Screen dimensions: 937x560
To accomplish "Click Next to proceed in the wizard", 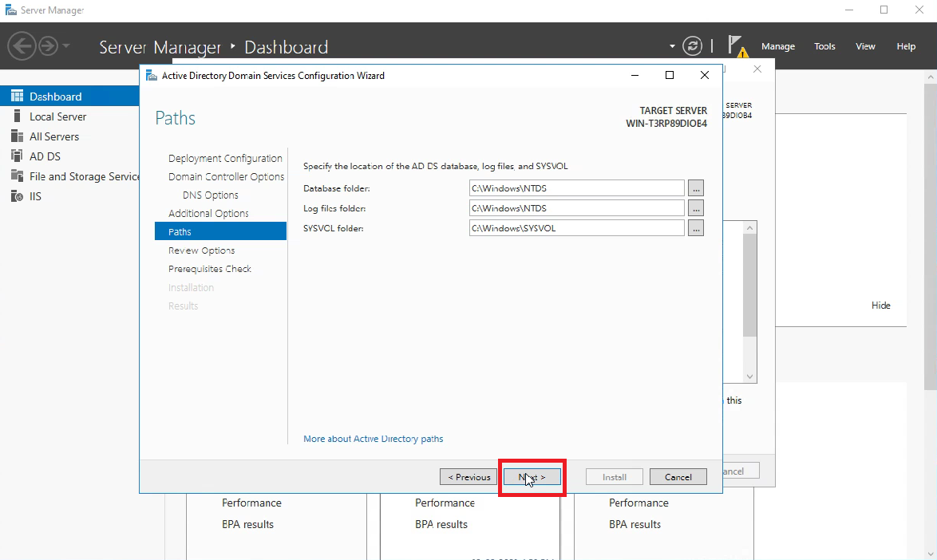I will click(x=532, y=476).
